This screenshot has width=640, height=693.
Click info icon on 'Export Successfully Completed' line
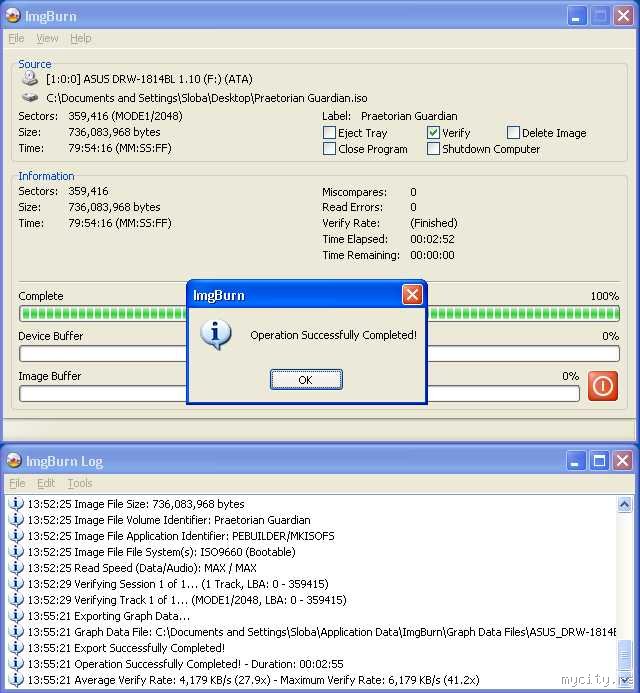15,647
